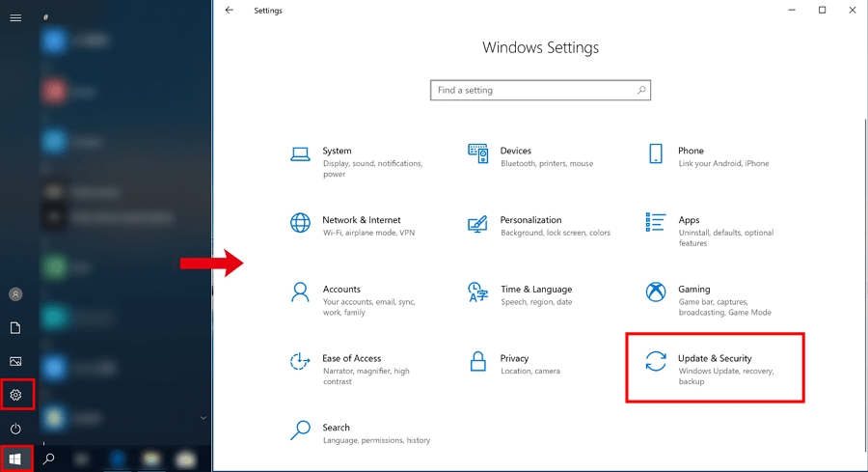Open Apps settings title
This screenshot has height=472, width=868.
689,220
